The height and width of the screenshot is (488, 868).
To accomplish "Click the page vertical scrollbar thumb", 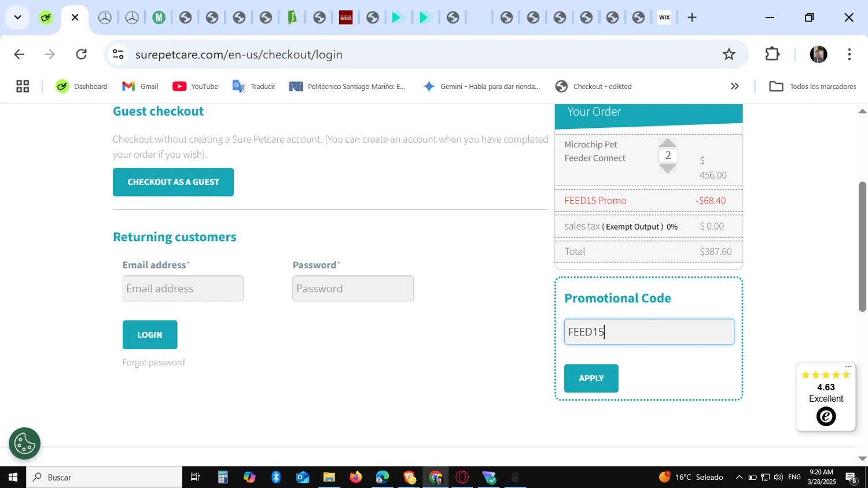I will point(862,247).
